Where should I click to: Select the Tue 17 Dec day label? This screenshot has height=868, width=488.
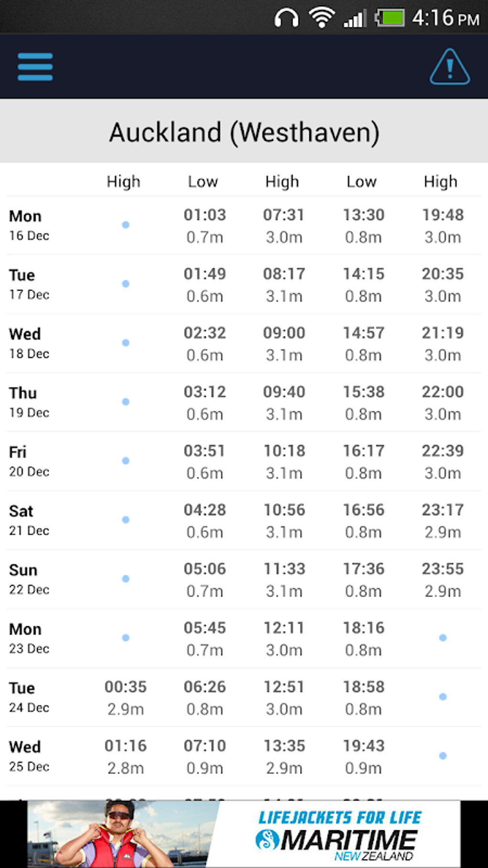point(29,283)
